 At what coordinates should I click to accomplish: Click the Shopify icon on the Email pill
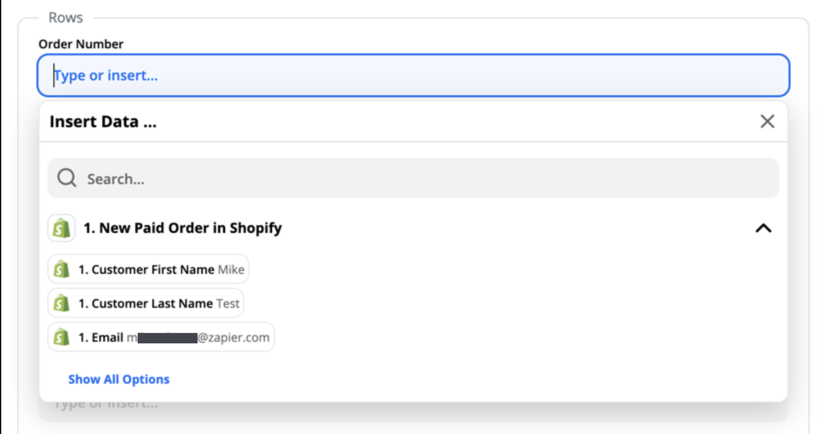click(x=61, y=337)
